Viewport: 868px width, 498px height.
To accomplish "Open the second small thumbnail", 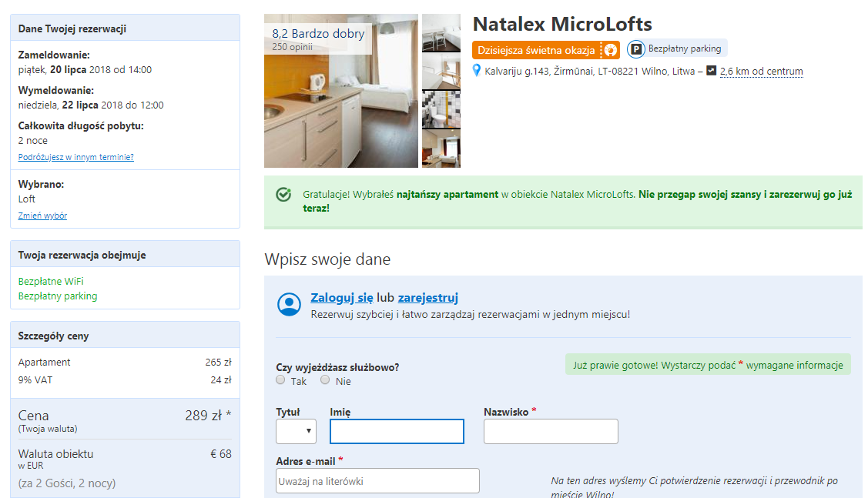I will pos(441,72).
